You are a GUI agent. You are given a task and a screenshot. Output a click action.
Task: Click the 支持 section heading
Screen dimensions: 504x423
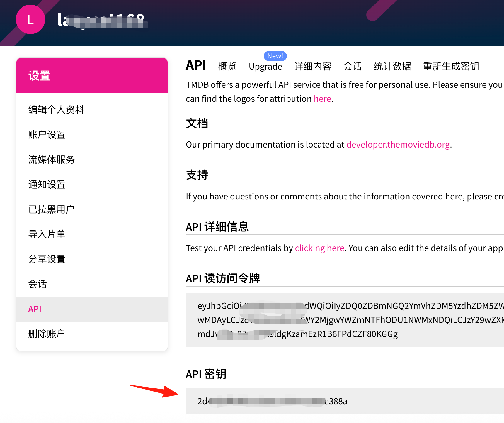197,175
